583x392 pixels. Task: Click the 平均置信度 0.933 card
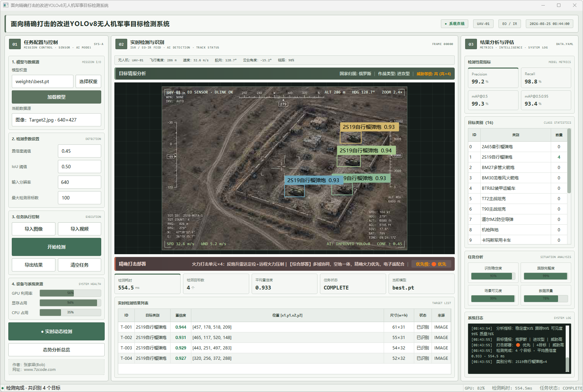pos(285,284)
